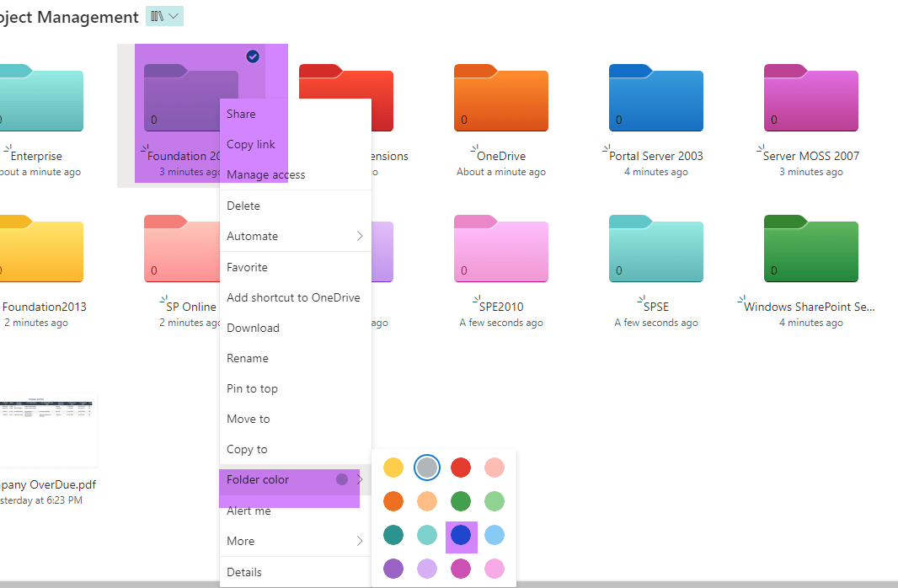Expand the More submenu
The image size is (898, 588).
point(296,541)
